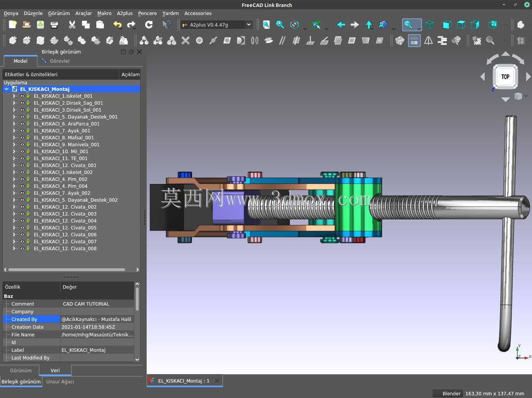Click the What's This help cursor icon
The width and height of the screenshot is (532, 398).
[x=166, y=25]
